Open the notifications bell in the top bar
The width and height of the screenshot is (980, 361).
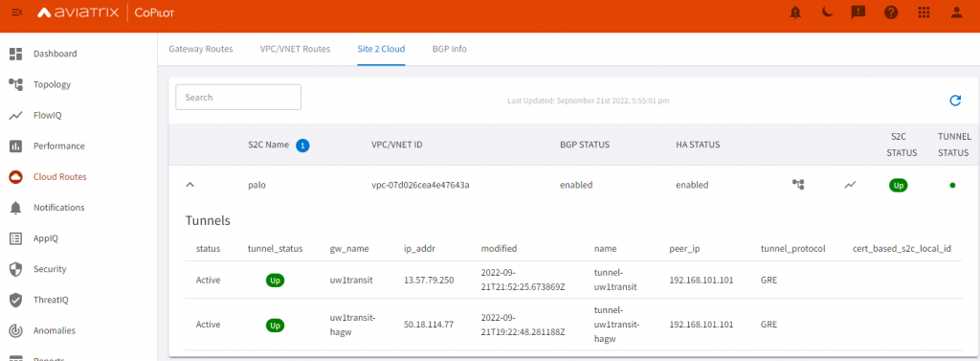tap(795, 12)
